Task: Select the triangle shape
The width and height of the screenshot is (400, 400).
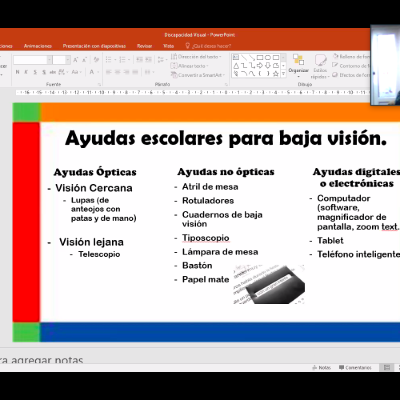Action: click(236, 66)
